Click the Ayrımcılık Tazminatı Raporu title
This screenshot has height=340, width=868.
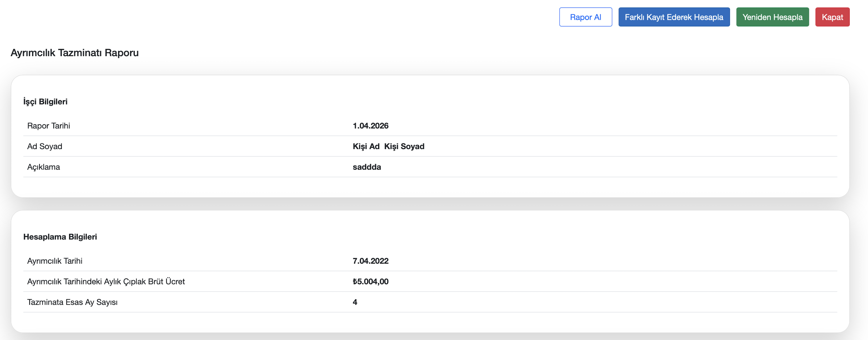[74, 53]
